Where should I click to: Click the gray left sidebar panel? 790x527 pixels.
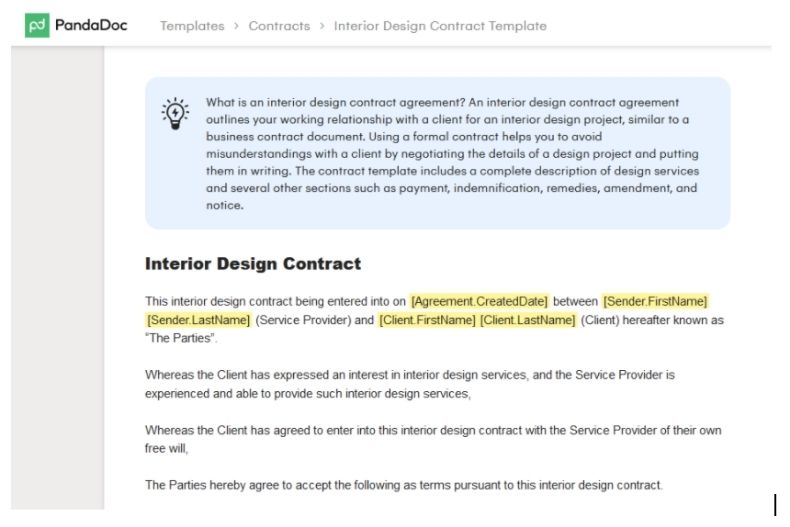point(57,278)
